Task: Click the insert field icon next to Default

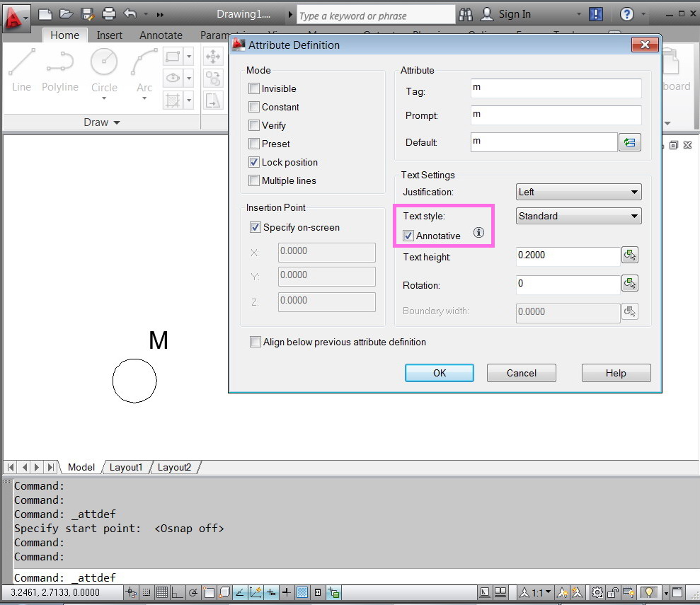Action: [630, 142]
